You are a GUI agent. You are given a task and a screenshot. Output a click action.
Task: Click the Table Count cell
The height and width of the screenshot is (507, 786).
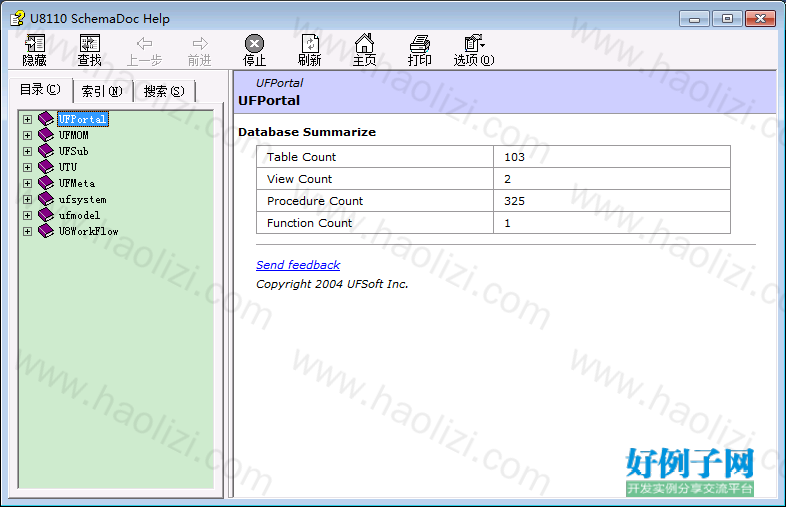click(x=375, y=156)
